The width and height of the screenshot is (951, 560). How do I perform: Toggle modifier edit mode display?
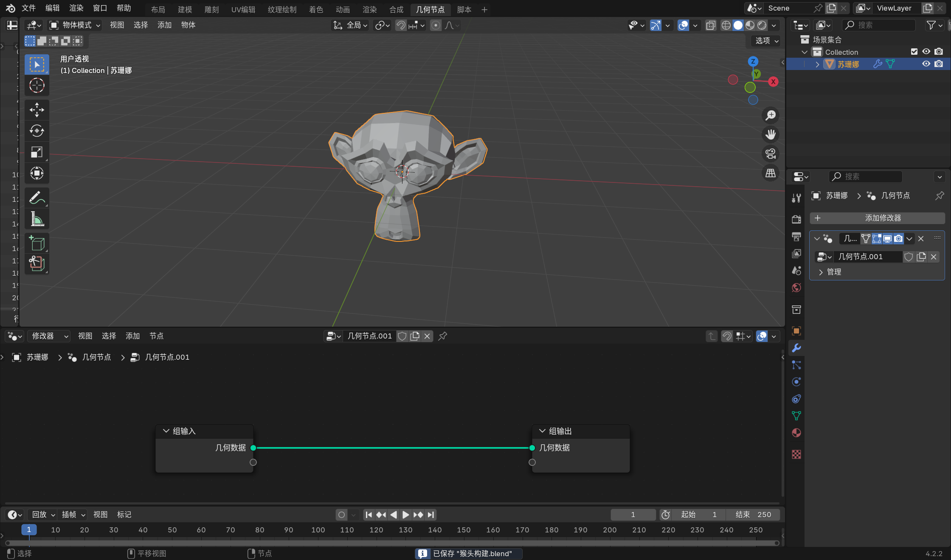coord(877,239)
